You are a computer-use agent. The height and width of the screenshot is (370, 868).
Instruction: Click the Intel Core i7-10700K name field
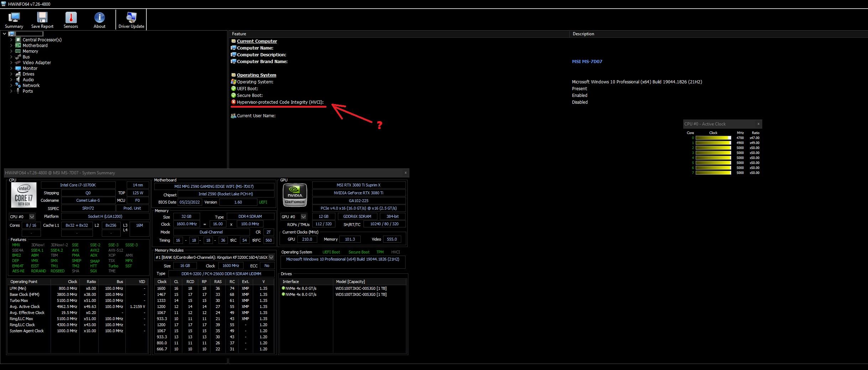click(x=78, y=185)
